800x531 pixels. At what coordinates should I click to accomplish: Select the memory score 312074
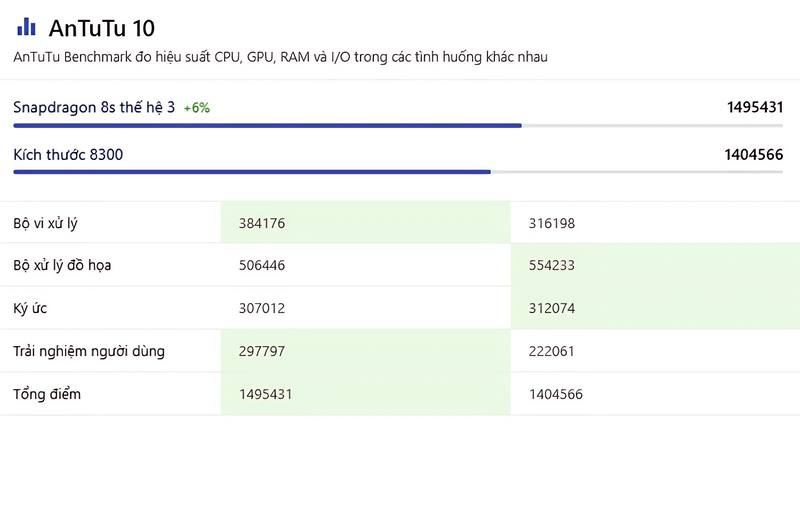coord(552,308)
